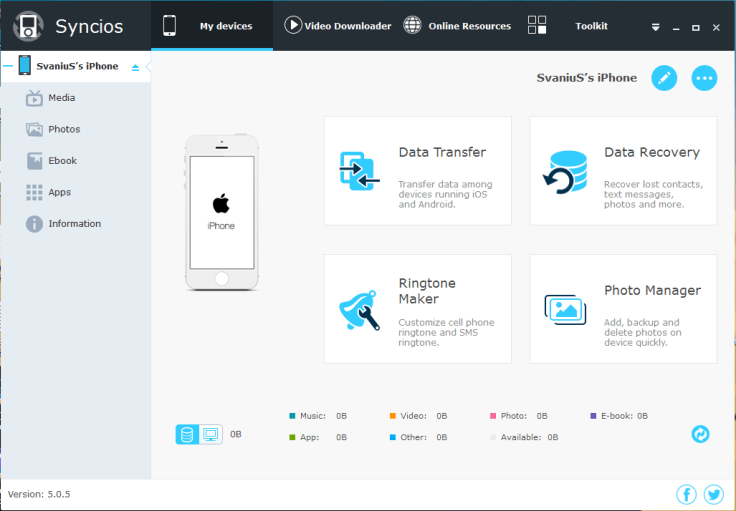736x511 pixels.
Task: Collapse the SvaniuS's iPhone device tree
Action: click(x=7, y=66)
